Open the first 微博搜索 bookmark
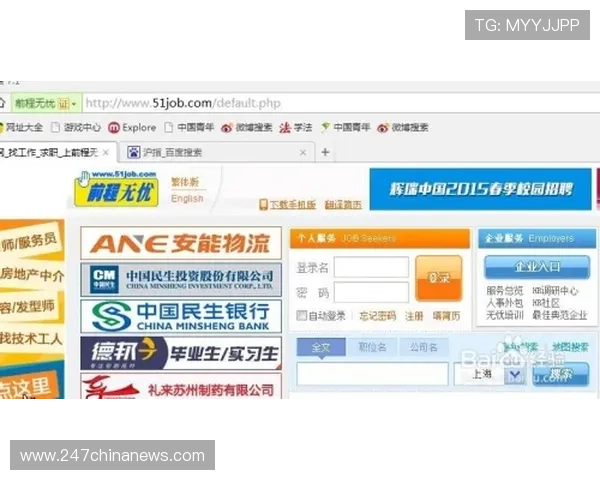 pos(247,127)
